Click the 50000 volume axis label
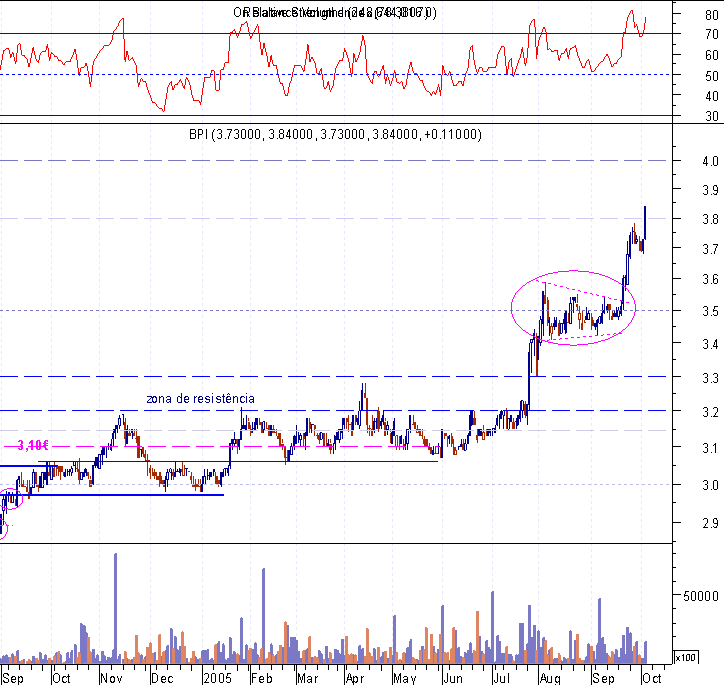Screen dimensions: 724x685 point(700,596)
